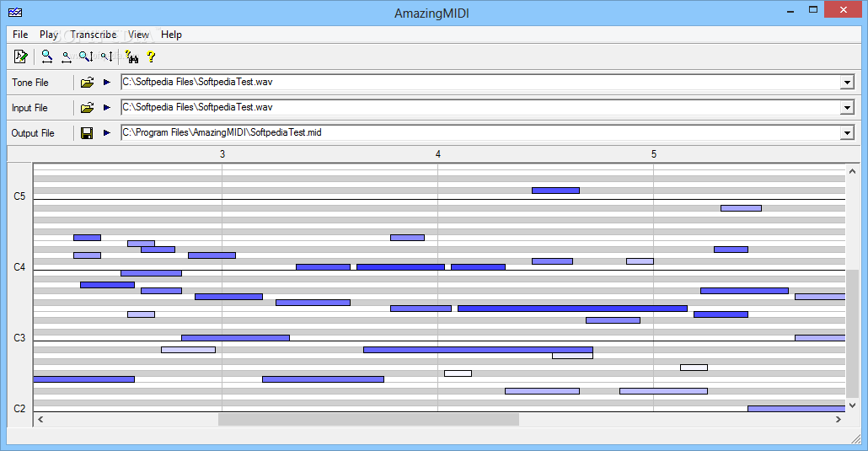Screen dimensions: 868x451
Task: Browse for an Input File with folder icon
Action: 87,108
